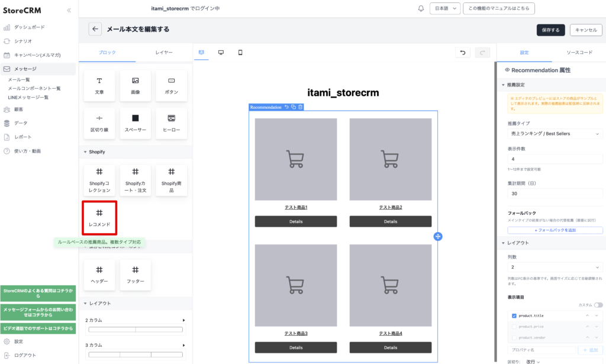Open the 推薦タイプ dropdown
The image size is (606, 364).
point(555,134)
